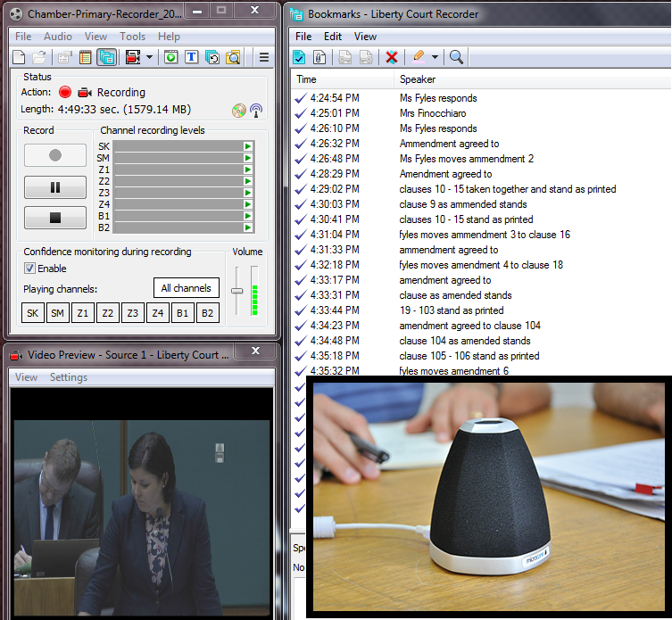Toggle the SK playing channel button
The image size is (672, 620).
(33, 313)
